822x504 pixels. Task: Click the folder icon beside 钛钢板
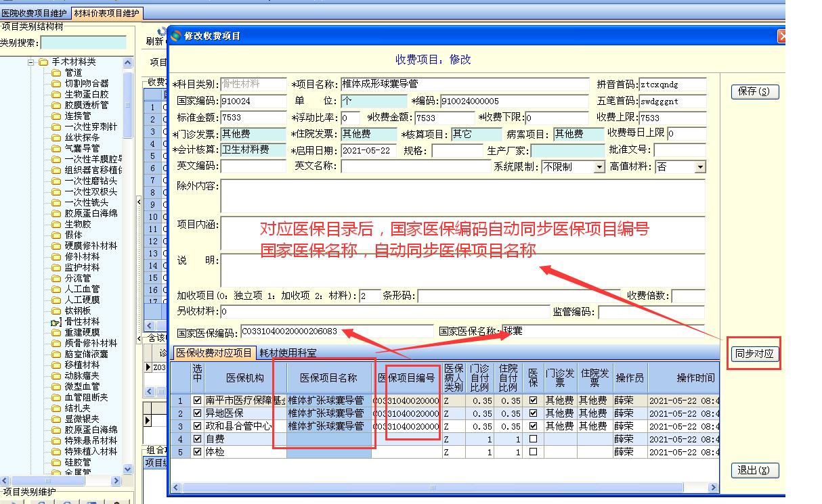56,311
